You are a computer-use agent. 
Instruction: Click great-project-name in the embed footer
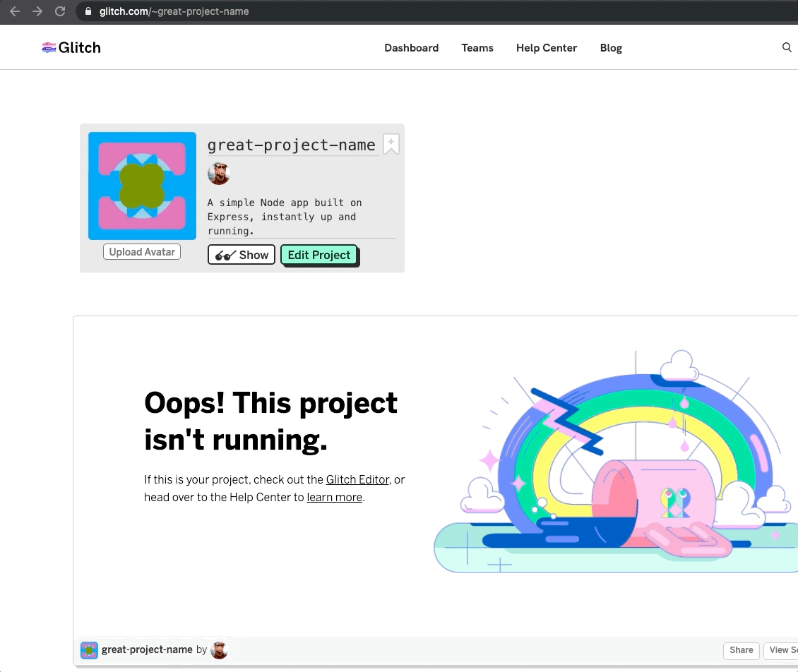(x=147, y=649)
